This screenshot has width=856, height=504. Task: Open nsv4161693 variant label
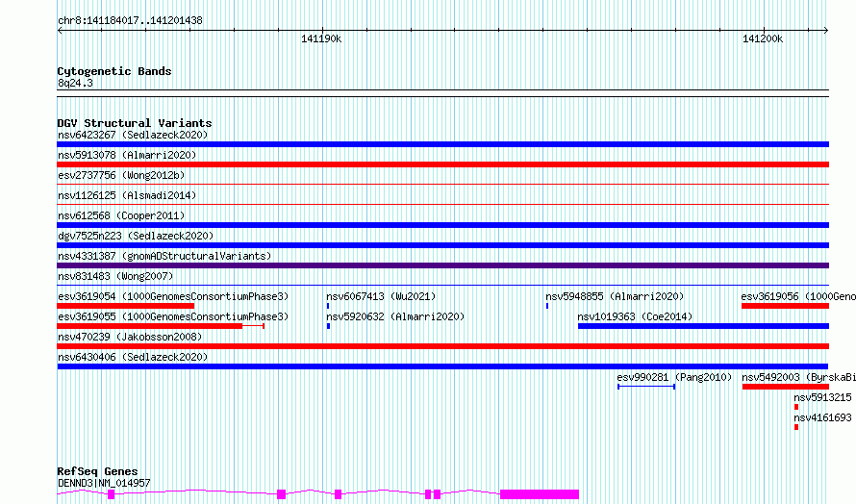click(x=822, y=417)
